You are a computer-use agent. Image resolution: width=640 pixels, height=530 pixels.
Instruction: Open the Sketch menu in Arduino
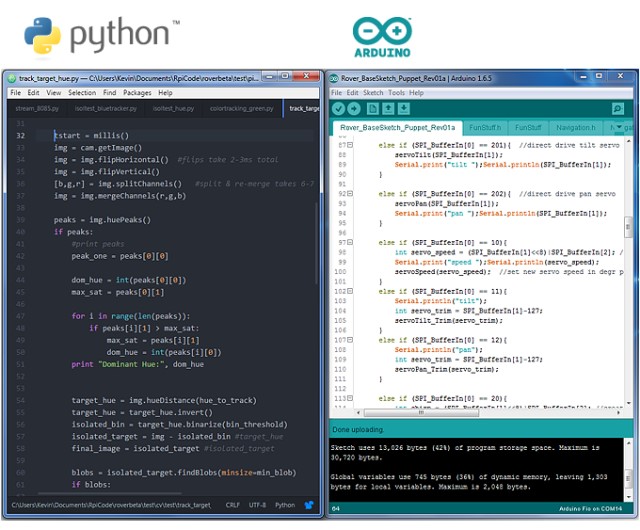[372, 92]
